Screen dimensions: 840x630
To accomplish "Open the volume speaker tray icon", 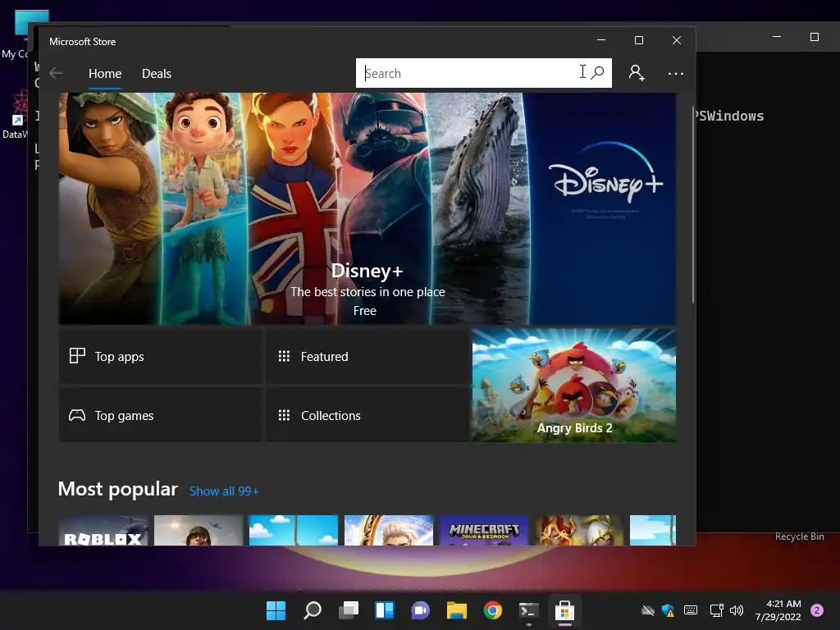I will pos(737,610).
